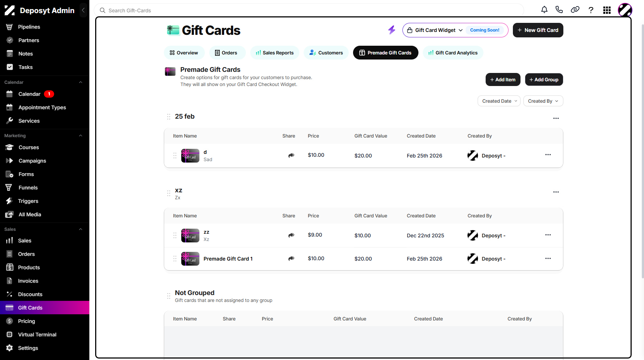Screen dimensions: 644x360
Task: Focus the Search Gift-Cards field
Action: pos(309,11)
